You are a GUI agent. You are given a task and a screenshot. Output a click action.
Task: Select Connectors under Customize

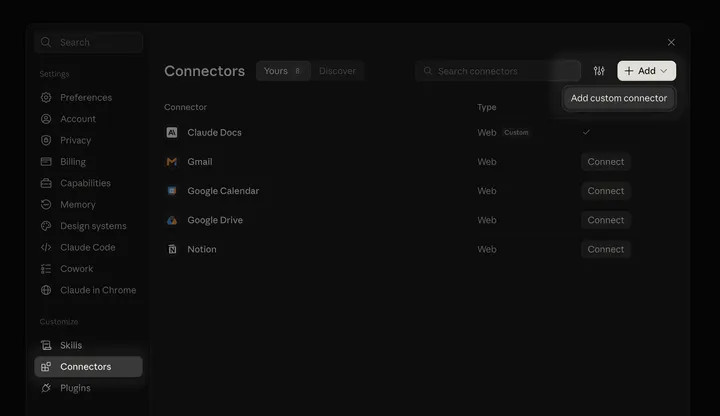coord(88,366)
